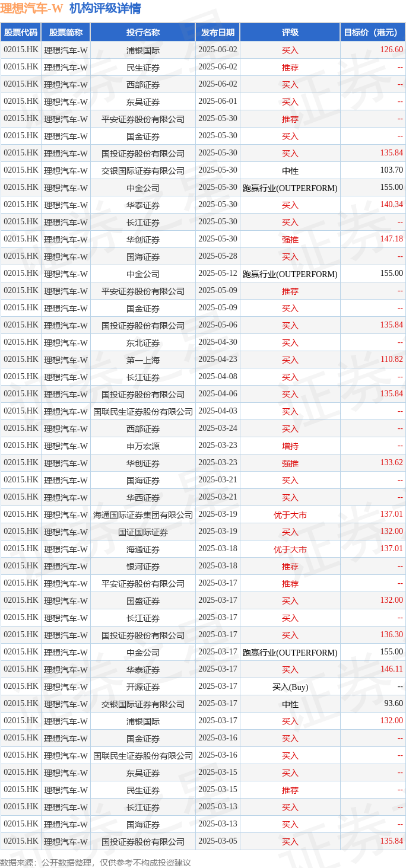Click the 买入(Buy) rating

click(290, 686)
